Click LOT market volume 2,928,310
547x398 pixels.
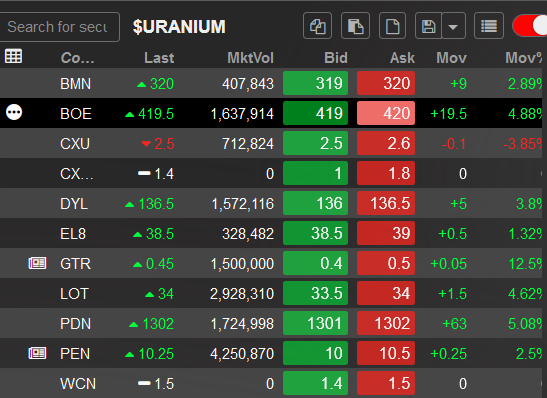[x=242, y=294]
